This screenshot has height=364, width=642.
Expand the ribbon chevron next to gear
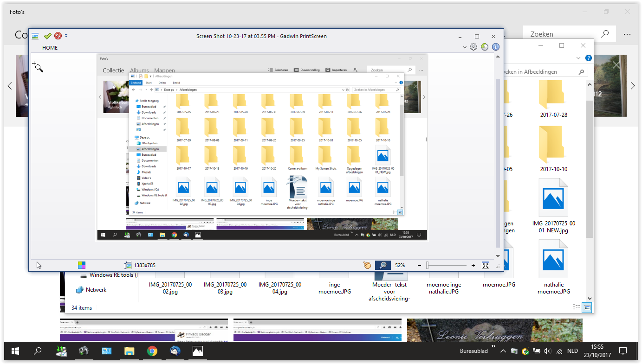465,47
